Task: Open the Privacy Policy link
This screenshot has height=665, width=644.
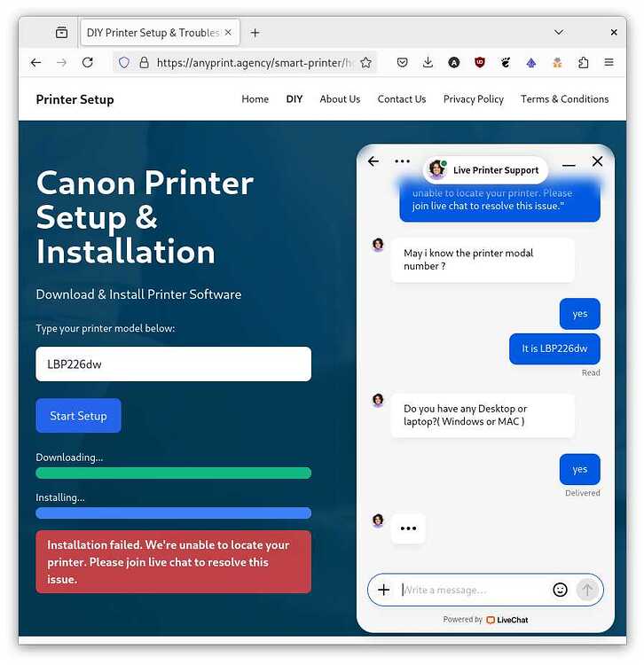Action: pos(474,99)
